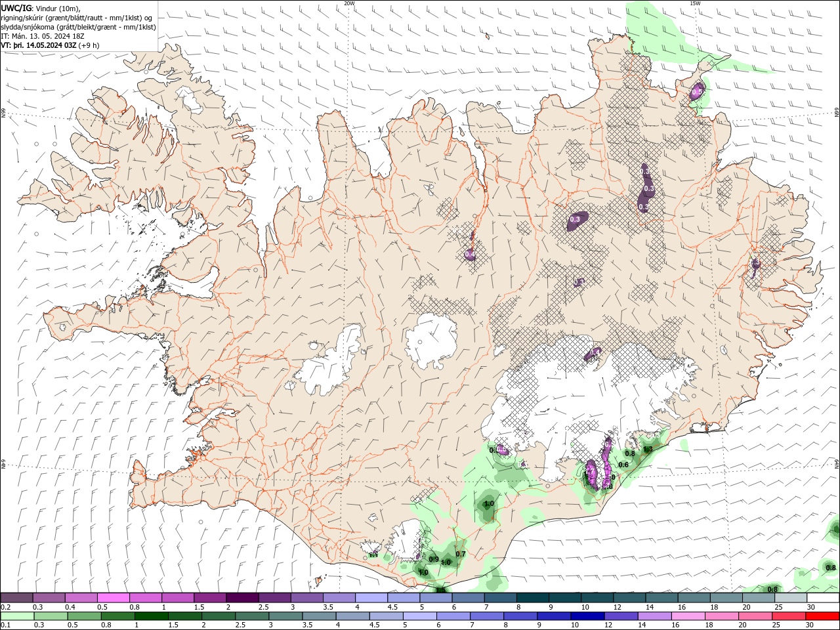Click the '0.1' label in lower legend
This screenshot has width=840, height=630.
point(7,625)
